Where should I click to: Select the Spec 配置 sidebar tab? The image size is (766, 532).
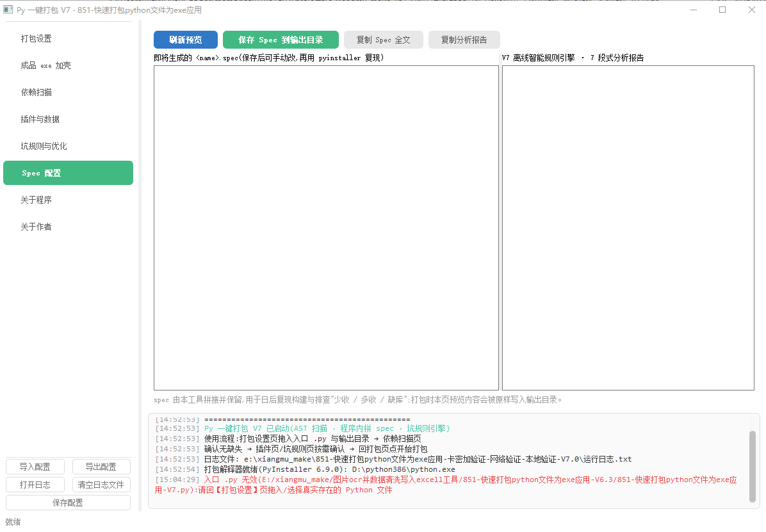(x=68, y=173)
